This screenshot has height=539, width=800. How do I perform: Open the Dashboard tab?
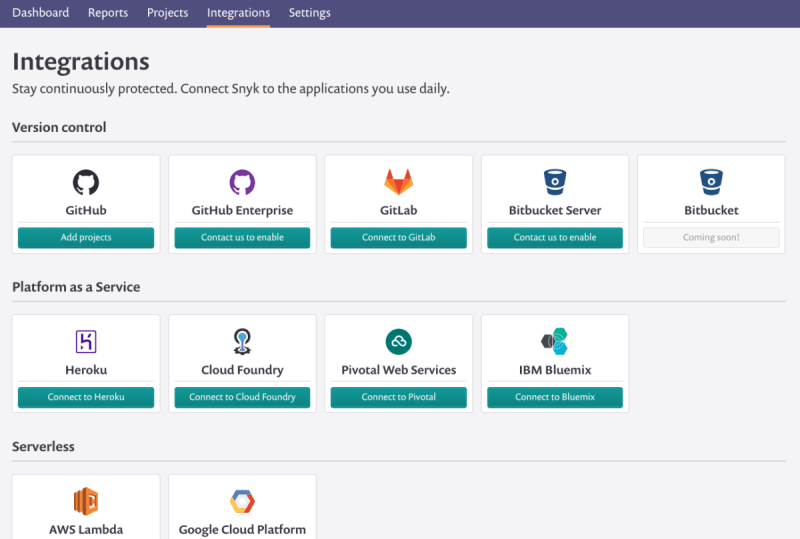[41, 13]
